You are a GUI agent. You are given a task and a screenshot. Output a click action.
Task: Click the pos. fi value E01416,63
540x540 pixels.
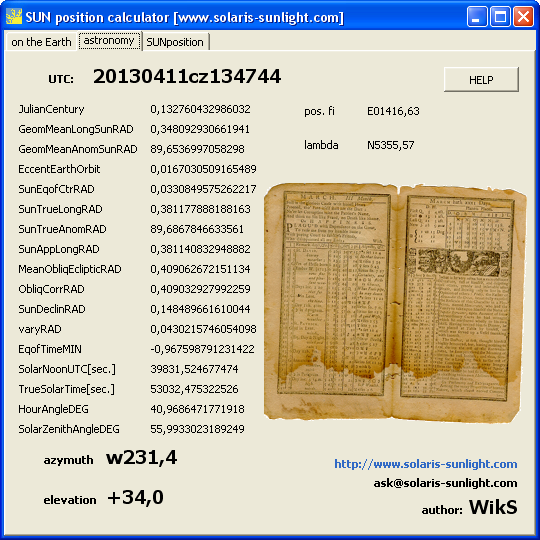(393, 111)
